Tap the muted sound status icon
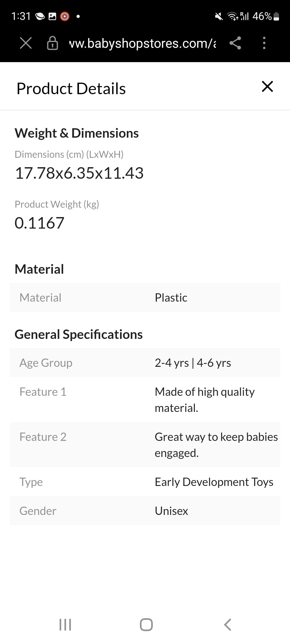Image resolution: width=290 pixels, height=644 pixels. 219,17
